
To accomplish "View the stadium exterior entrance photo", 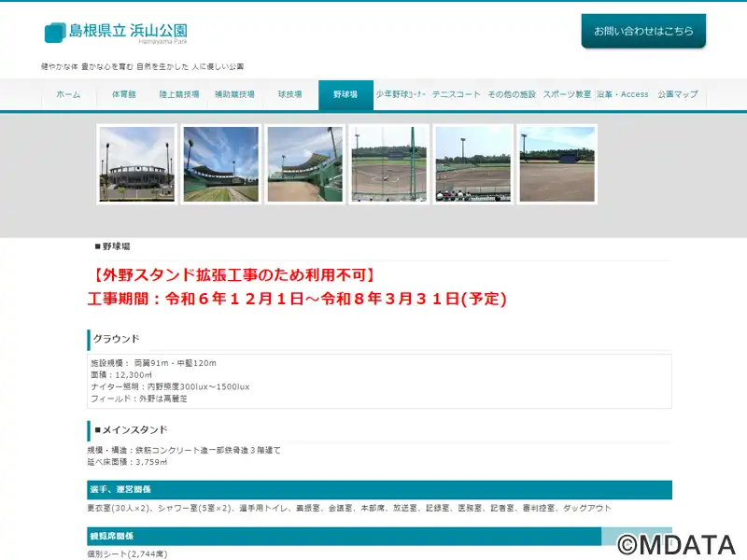I will pos(136,164).
